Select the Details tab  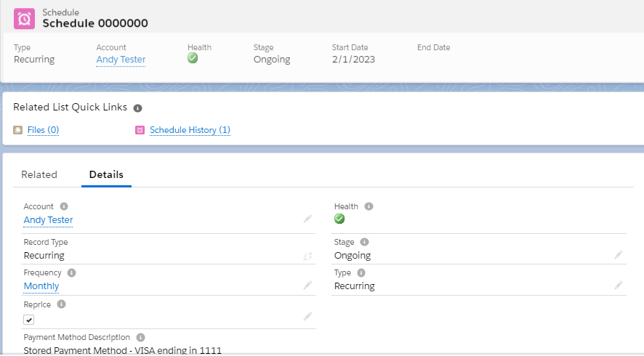point(106,175)
